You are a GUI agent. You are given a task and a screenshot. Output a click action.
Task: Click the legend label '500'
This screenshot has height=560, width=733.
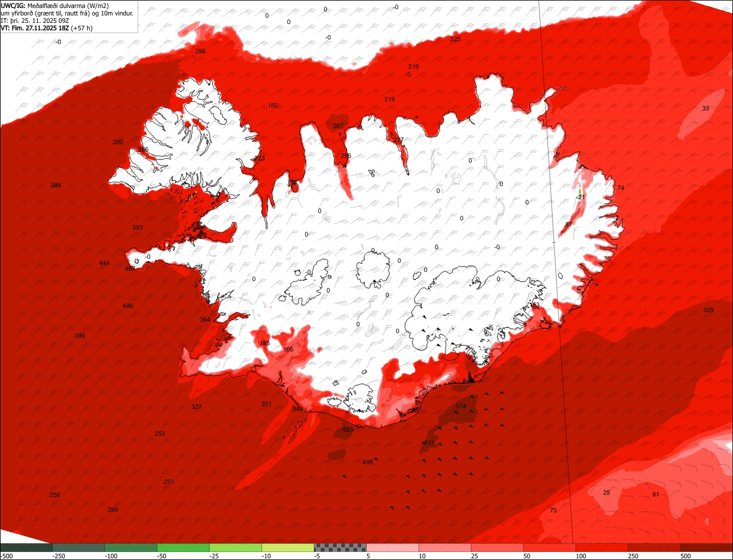(x=685, y=556)
